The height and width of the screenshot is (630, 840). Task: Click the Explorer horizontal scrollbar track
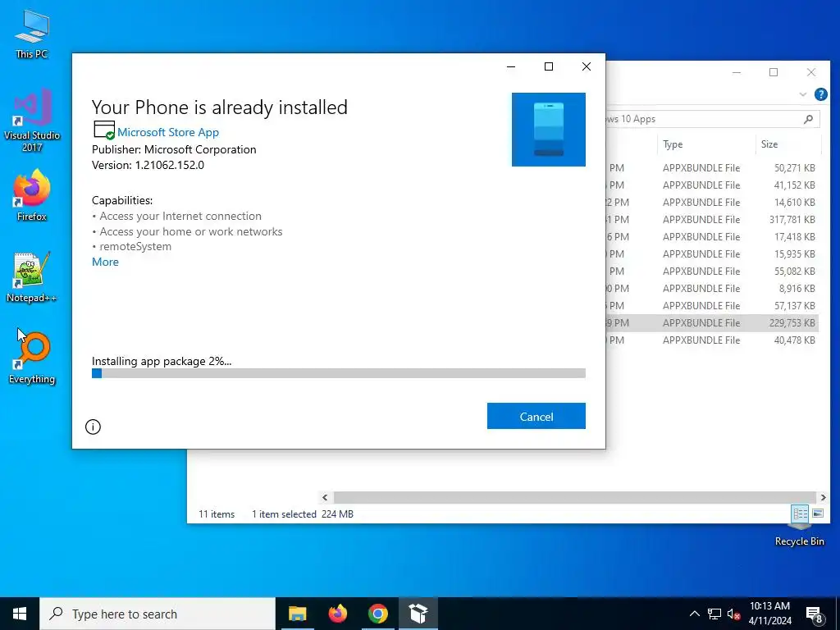(x=573, y=497)
